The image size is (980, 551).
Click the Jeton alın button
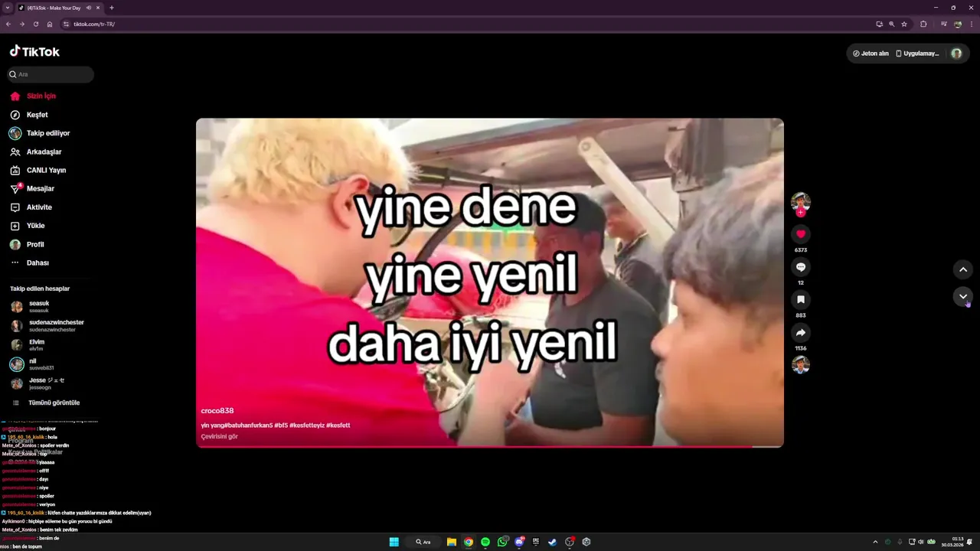click(x=871, y=54)
